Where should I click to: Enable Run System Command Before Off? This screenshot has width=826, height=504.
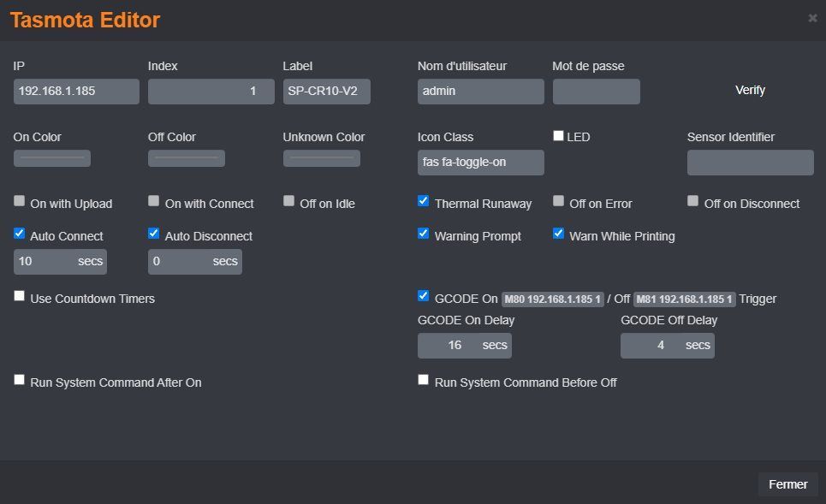click(x=423, y=380)
